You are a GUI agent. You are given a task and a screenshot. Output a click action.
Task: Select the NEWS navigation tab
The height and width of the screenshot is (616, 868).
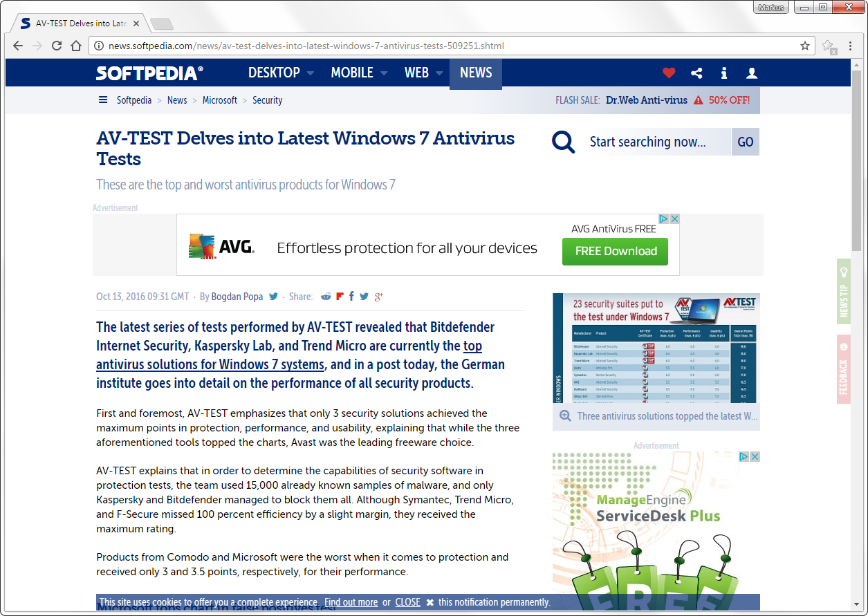(x=476, y=73)
